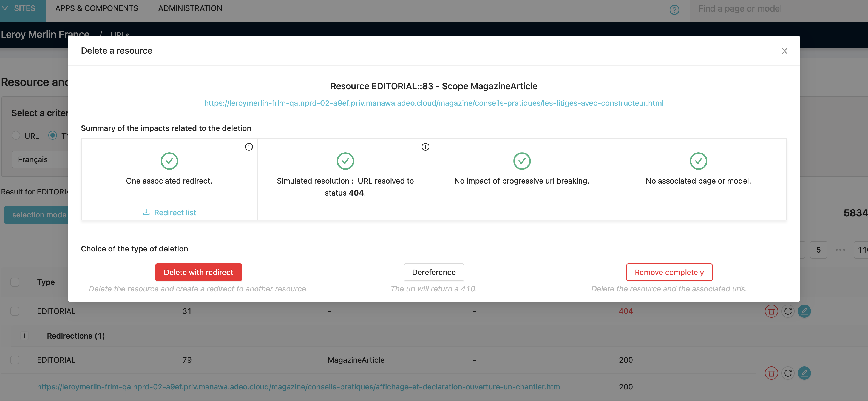The height and width of the screenshot is (401, 868).
Task: Click the APPS & COMPONENTS menu tab
Action: click(96, 8)
